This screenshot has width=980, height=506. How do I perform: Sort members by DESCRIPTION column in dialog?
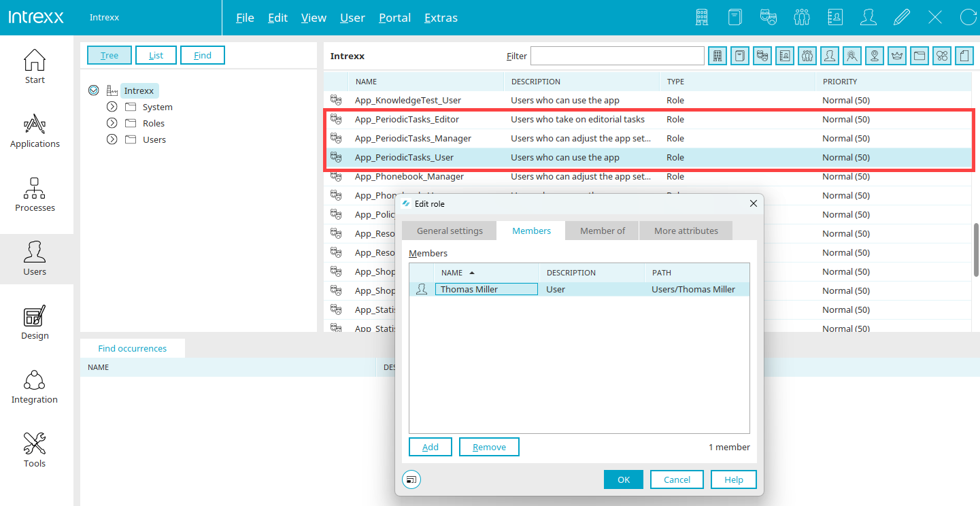point(592,273)
